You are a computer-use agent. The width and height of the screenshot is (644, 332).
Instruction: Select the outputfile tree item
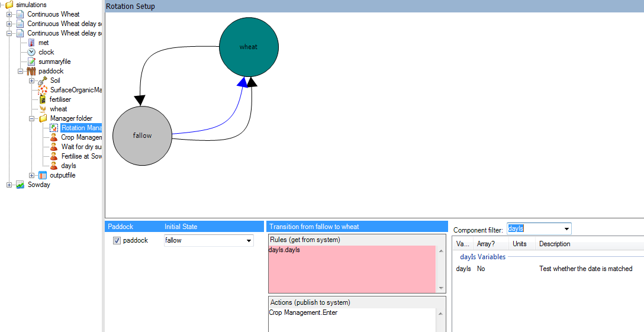62,175
